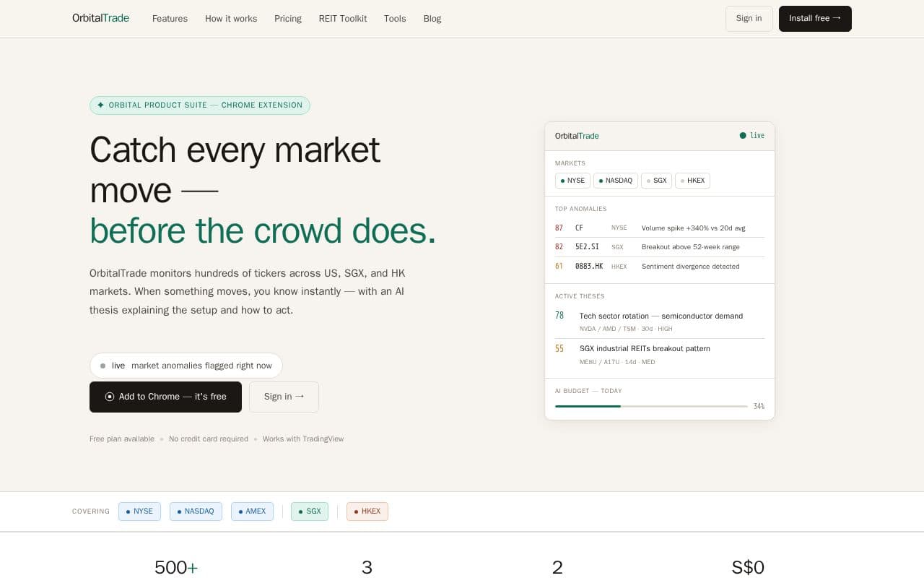The image size is (924, 578).
Task: Open the Features menu item
Action: tap(170, 19)
